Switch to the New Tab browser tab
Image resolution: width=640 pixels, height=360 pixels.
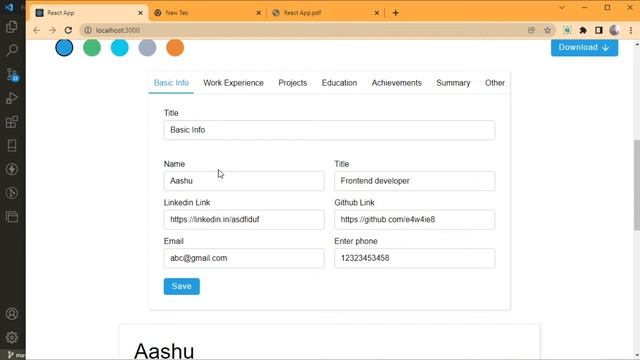point(207,13)
